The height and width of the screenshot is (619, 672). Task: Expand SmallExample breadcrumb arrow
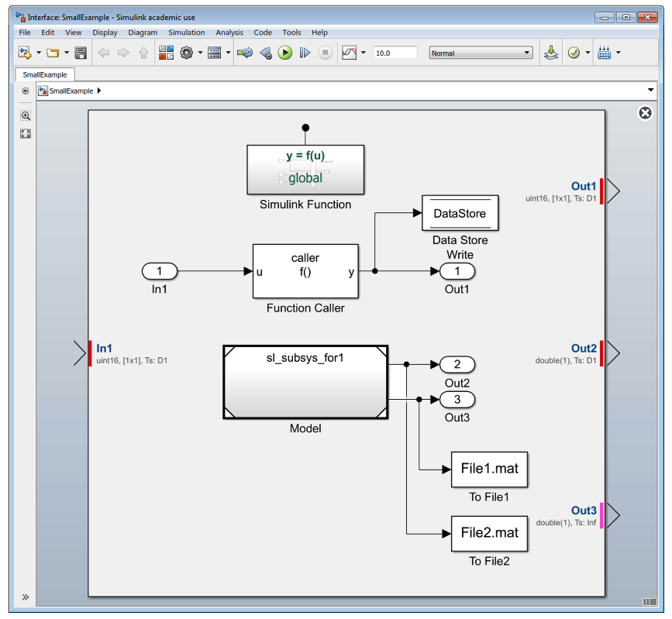coord(99,91)
